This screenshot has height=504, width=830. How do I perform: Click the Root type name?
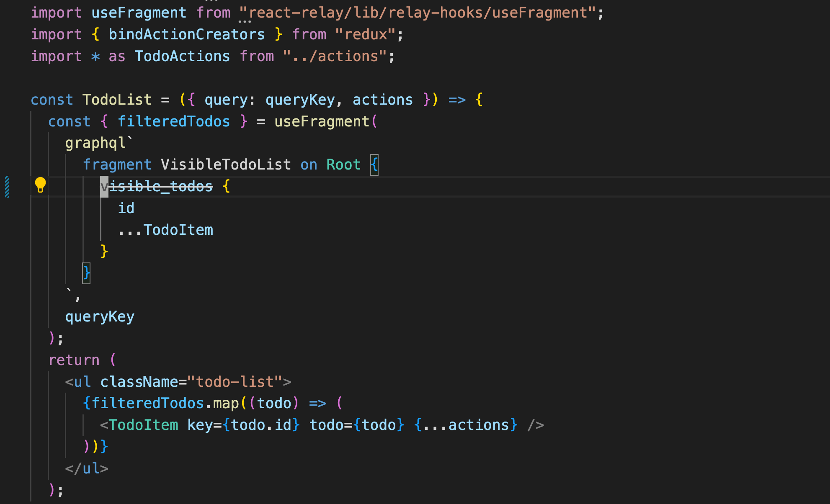pyautogui.click(x=343, y=165)
